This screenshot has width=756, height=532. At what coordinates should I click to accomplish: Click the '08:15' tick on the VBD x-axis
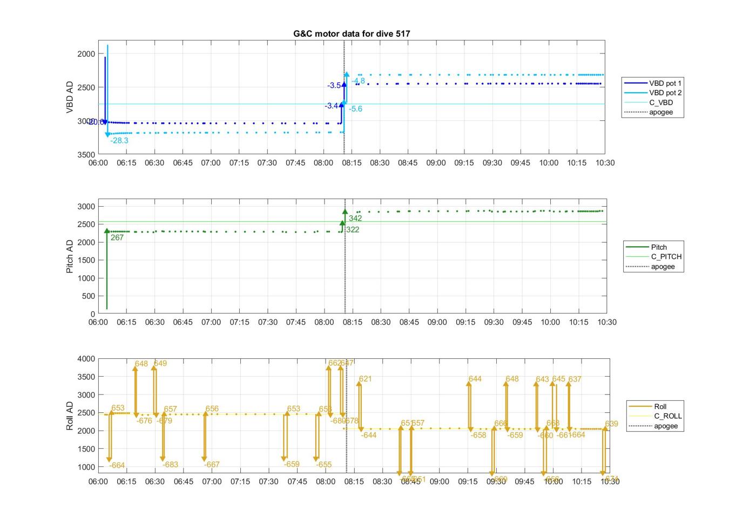point(352,163)
